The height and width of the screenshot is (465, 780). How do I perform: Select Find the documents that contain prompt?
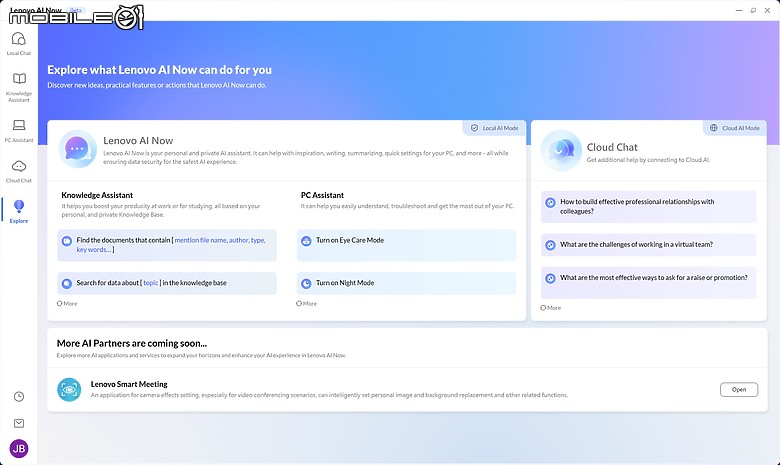click(x=167, y=245)
